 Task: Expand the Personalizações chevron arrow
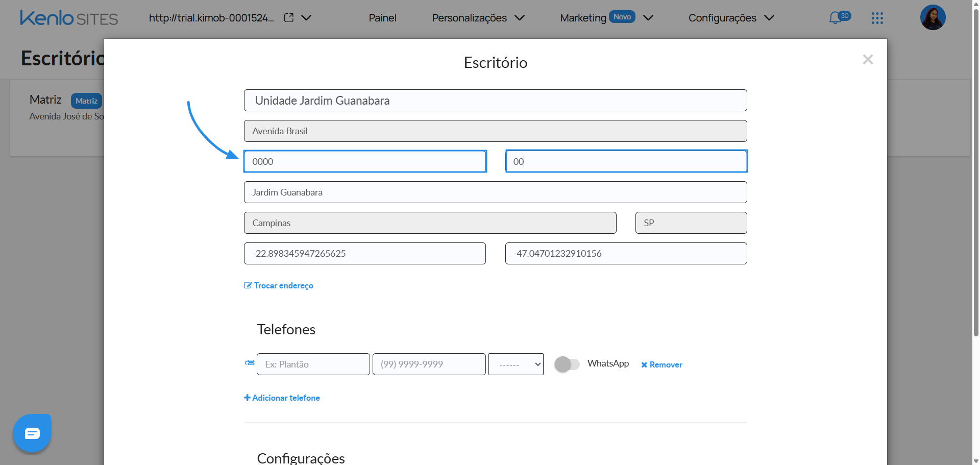pyautogui.click(x=520, y=18)
